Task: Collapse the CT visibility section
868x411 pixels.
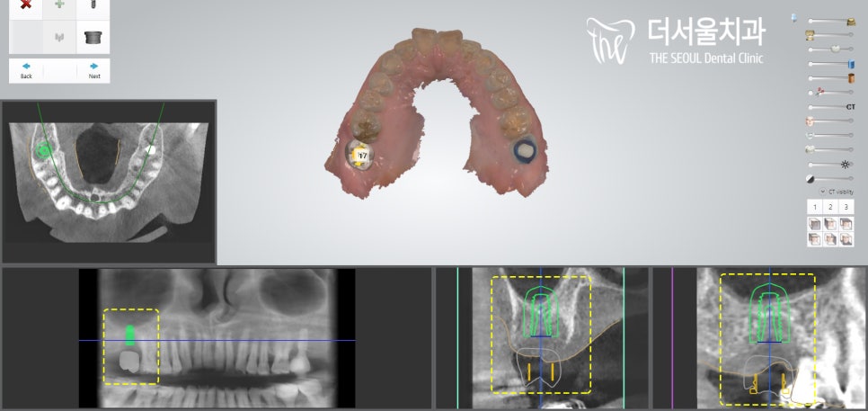Action: coord(822,192)
